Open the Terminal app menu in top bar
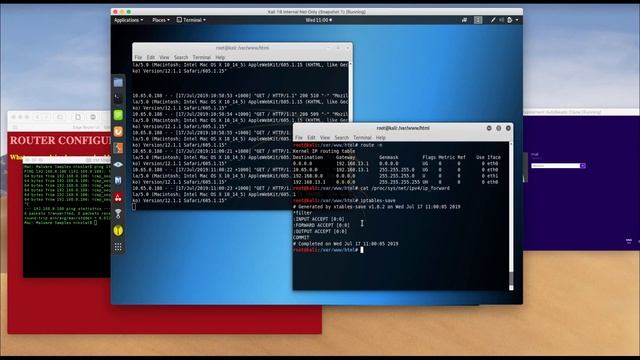640x360 pixels. (191, 20)
